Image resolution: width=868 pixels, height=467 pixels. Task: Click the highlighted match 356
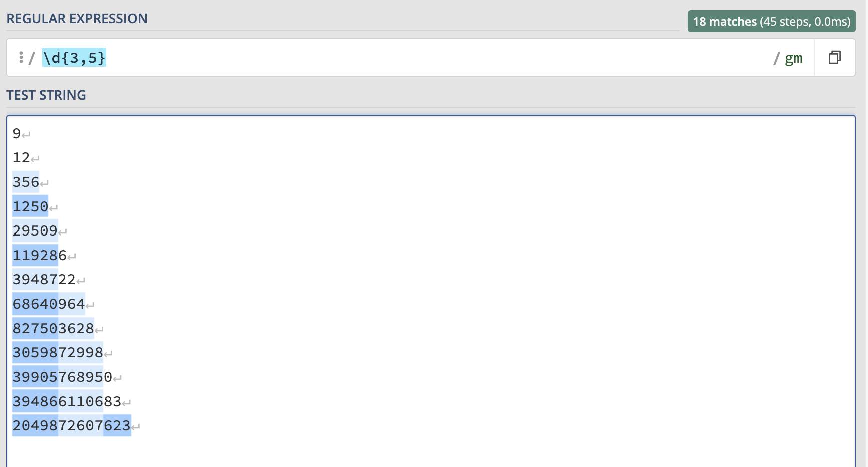point(26,182)
